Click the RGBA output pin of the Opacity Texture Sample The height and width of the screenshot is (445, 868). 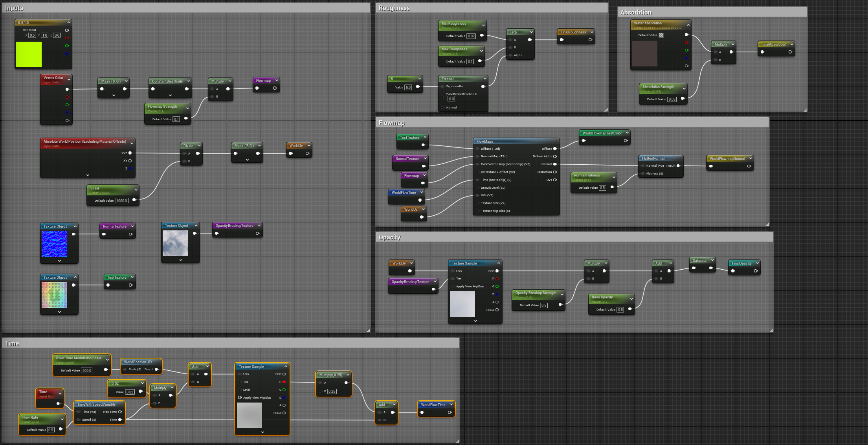pos(497,310)
